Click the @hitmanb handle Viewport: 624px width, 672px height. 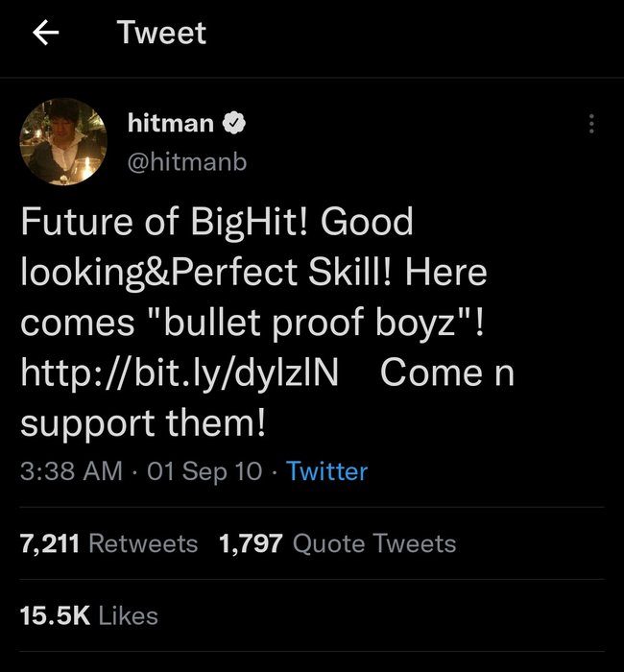coord(186,162)
